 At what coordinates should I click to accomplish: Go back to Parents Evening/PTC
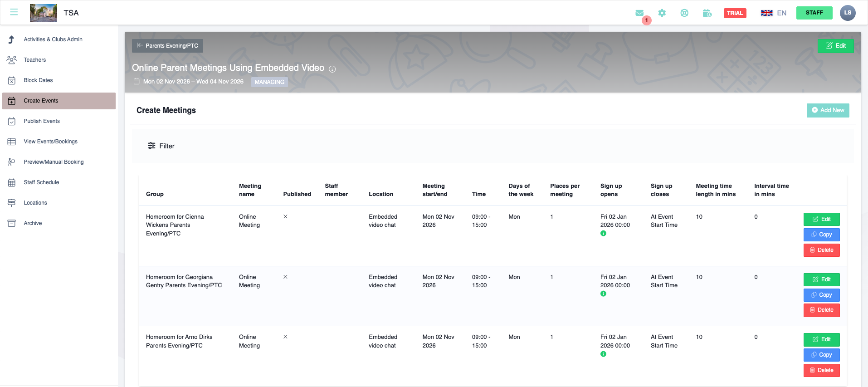coord(167,46)
